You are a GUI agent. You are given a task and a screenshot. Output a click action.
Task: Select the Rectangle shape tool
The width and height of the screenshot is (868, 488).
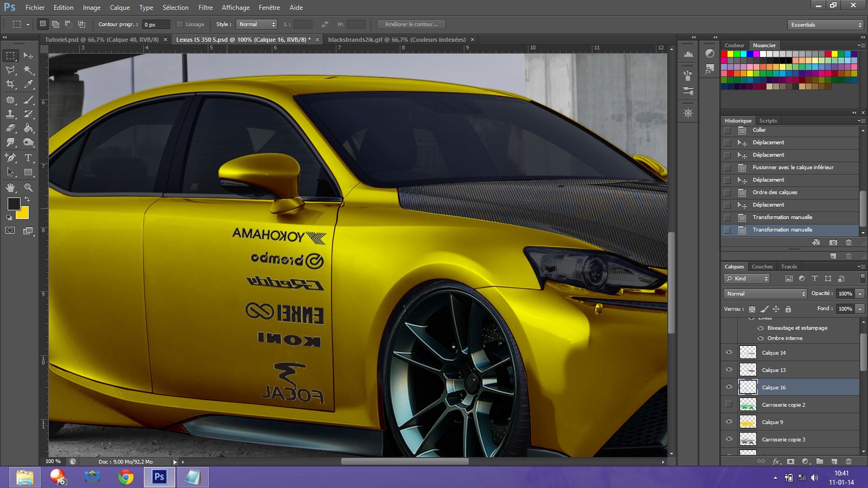tap(28, 172)
